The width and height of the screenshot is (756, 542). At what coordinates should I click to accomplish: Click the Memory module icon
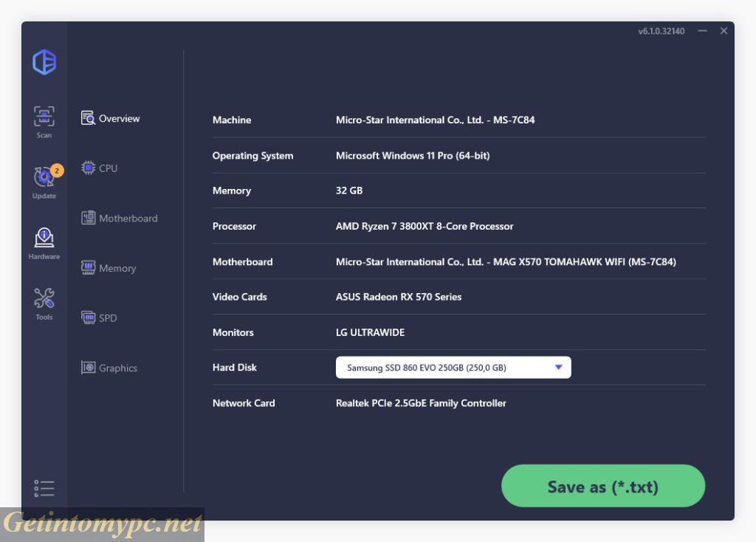[88, 267]
